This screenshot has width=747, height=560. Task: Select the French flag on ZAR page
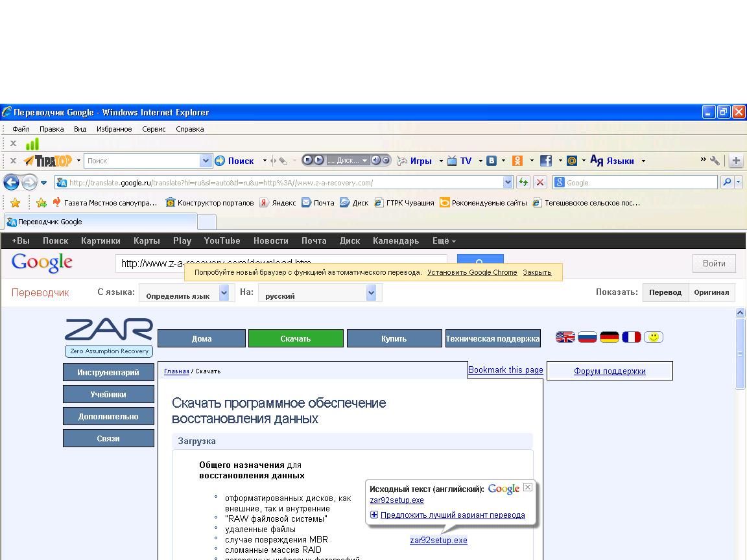click(x=631, y=337)
